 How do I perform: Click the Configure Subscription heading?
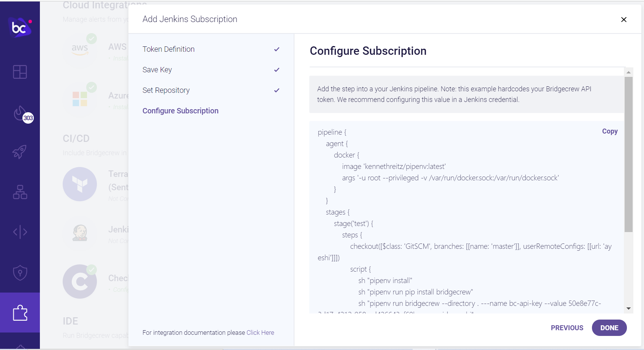(x=368, y=51)
